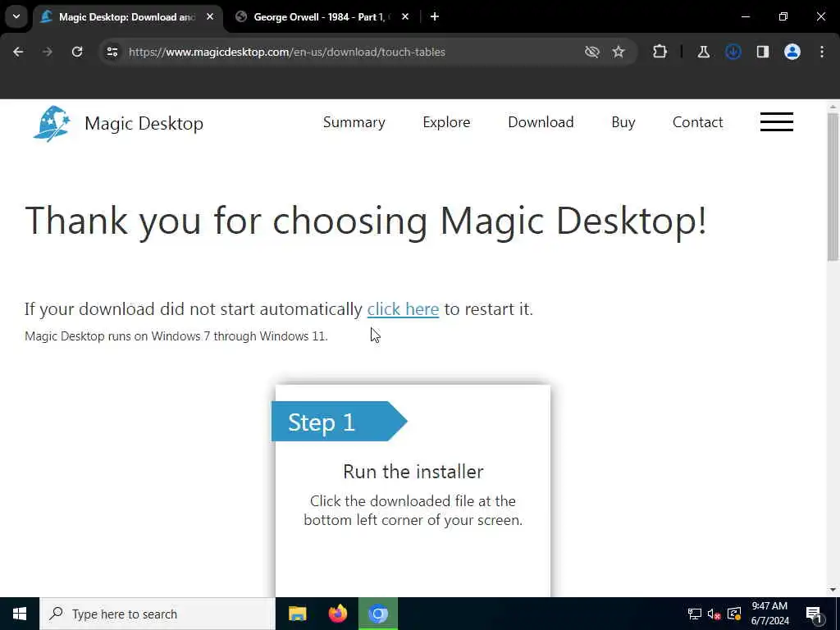Click the network tray icon
Viewport: 840px width, 630px height.
click(x=695, y=614)
